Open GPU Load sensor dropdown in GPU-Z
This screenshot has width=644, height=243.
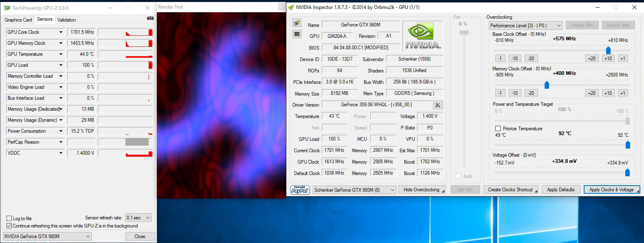tap(61, 65)
